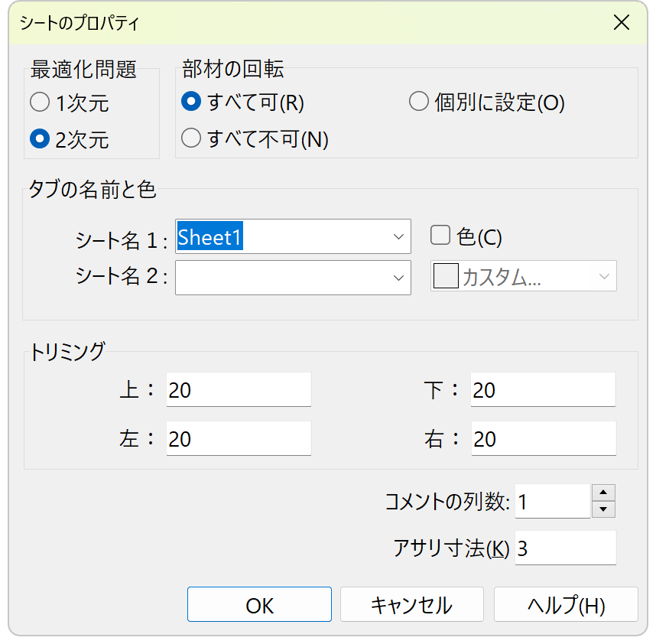Choose すべて不可(N) rotation option
656x644 pixels.
pyautogui.click(x=192, y=138)
